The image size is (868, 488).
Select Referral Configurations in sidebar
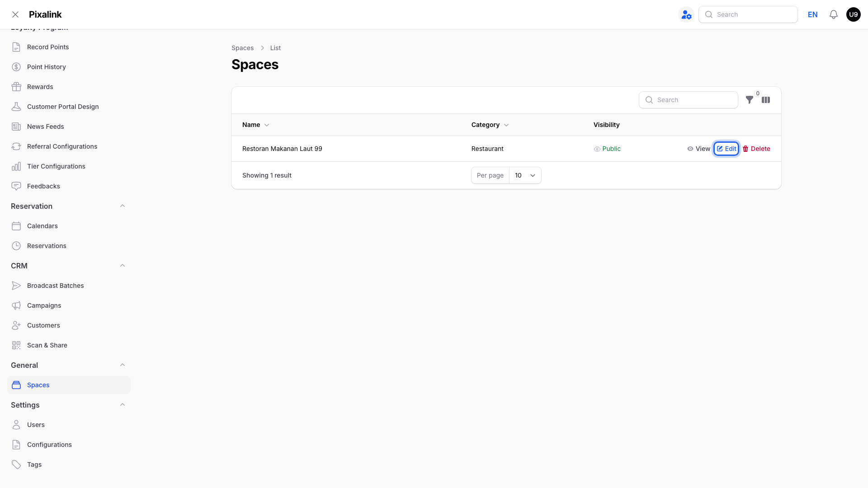click(62, 146)
